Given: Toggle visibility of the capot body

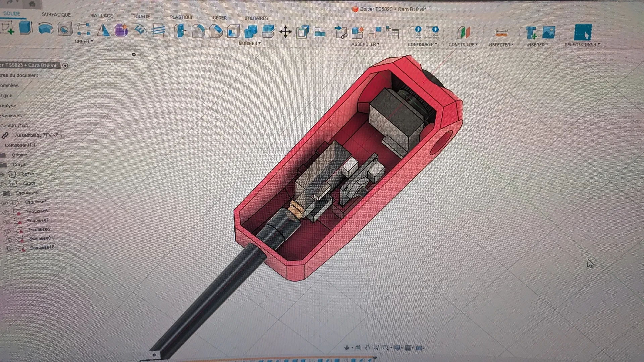Looking at the screenshot, I should [3, 184].
